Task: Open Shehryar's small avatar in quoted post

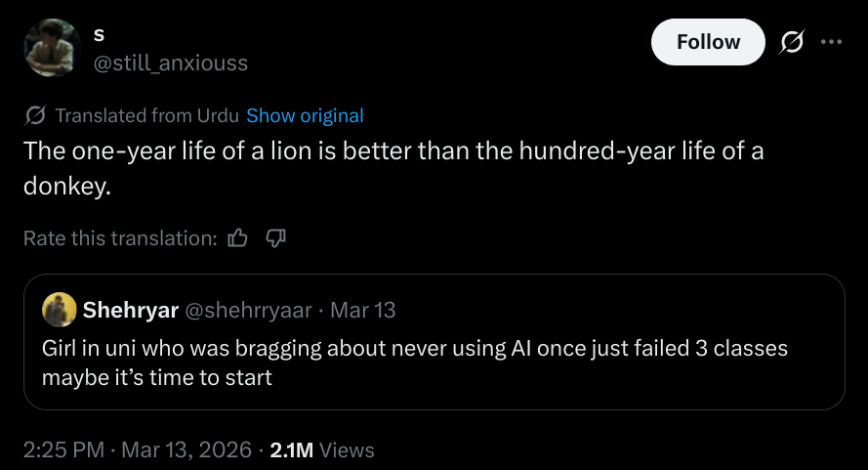Action: click(60, 311)
